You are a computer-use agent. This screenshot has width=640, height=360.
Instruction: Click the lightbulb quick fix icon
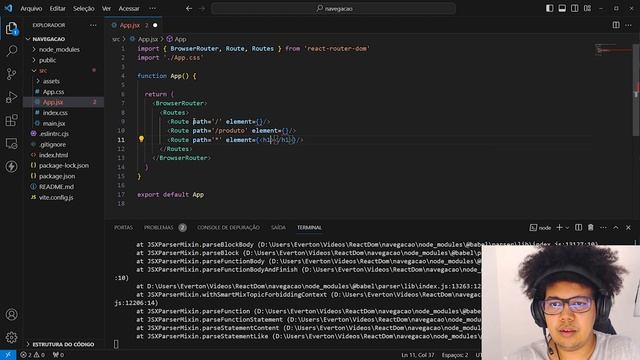point(141,139)
